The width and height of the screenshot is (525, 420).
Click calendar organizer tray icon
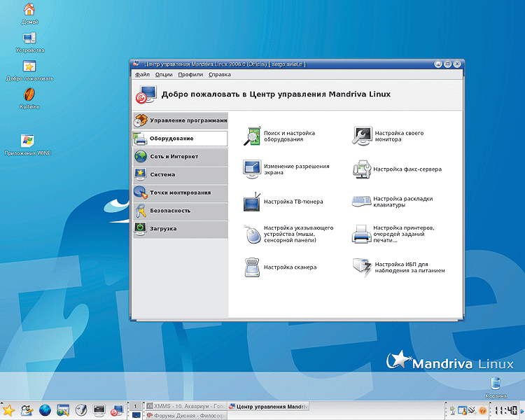(463, 410)
